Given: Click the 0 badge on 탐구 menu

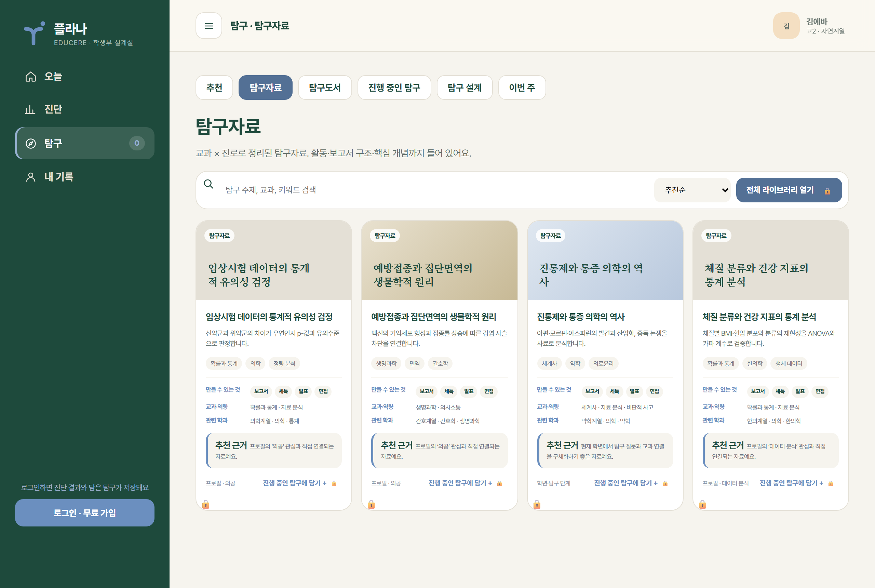Looking at the screenshot, I should point(137,143).
